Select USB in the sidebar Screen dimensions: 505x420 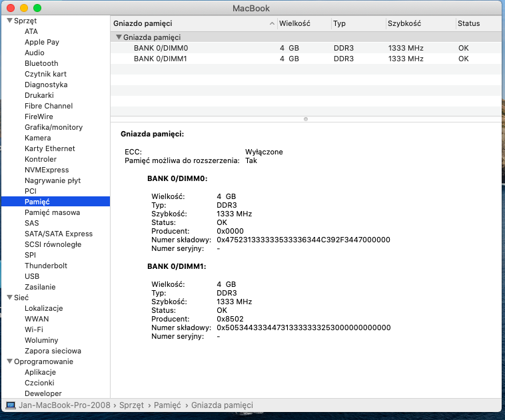point(32,276)
